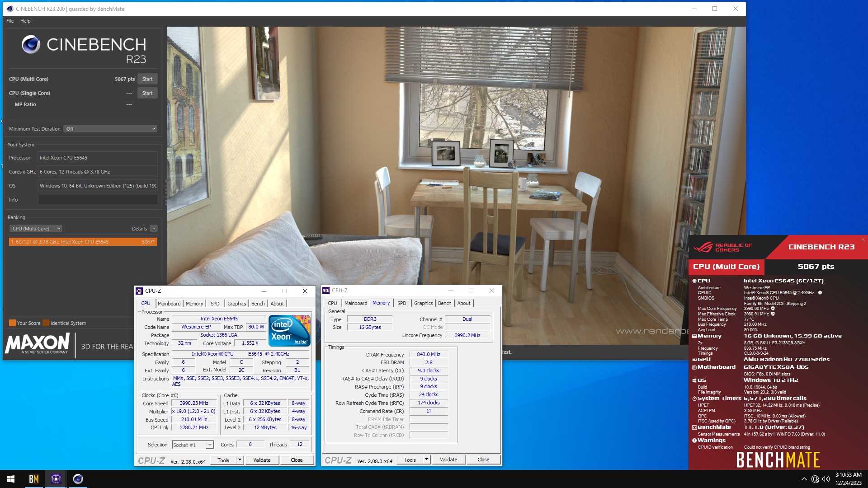The image size is (868, 488).
Task: Open CPU-Z from the taskbar
Action: (x=56, y=479)
